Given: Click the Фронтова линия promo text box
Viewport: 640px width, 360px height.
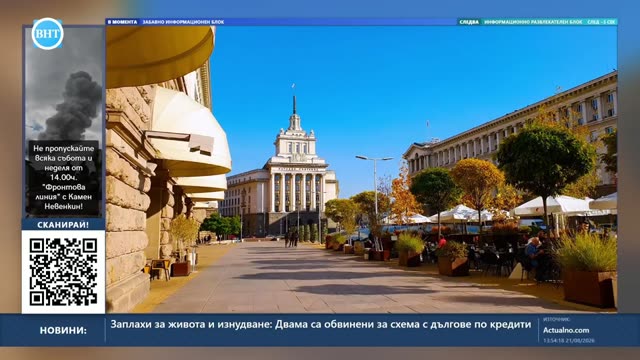Looking at the screenshot, I should pyautogui.click(x=63, y=178).
